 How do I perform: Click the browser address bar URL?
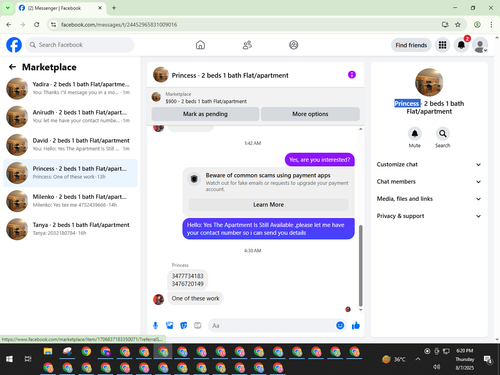pos(119,25)
